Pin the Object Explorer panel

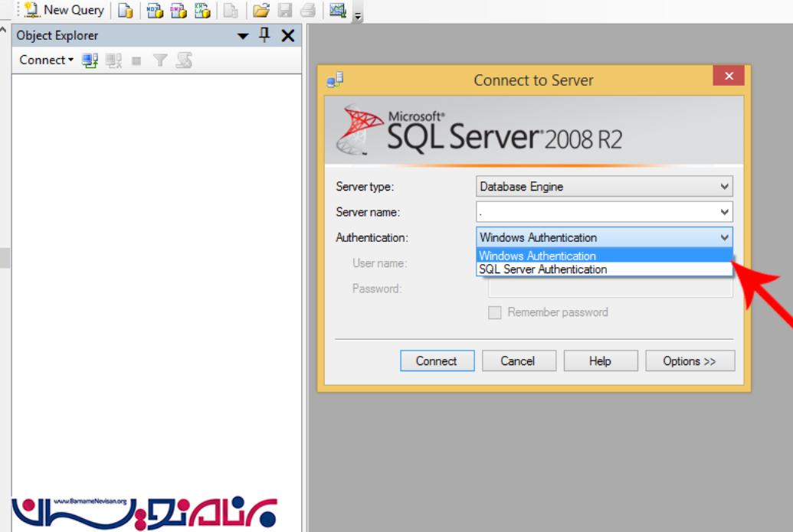pos(265,35)
